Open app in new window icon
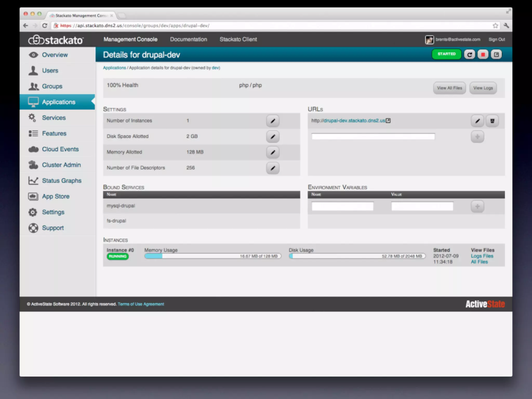532x399 pixels. [x=496, y=55]
